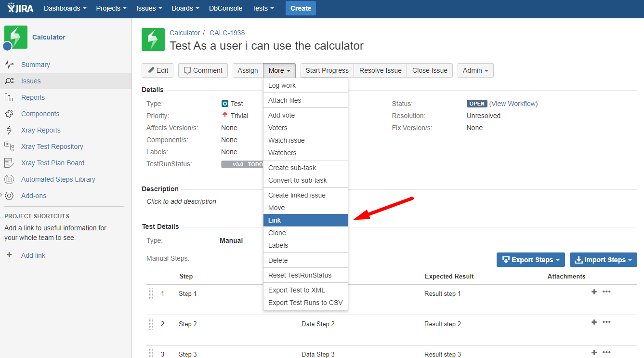Grab the drag handle of Step 2 row
The height and width of the screenshot is (358, 644).
click(x=151, y=324)
